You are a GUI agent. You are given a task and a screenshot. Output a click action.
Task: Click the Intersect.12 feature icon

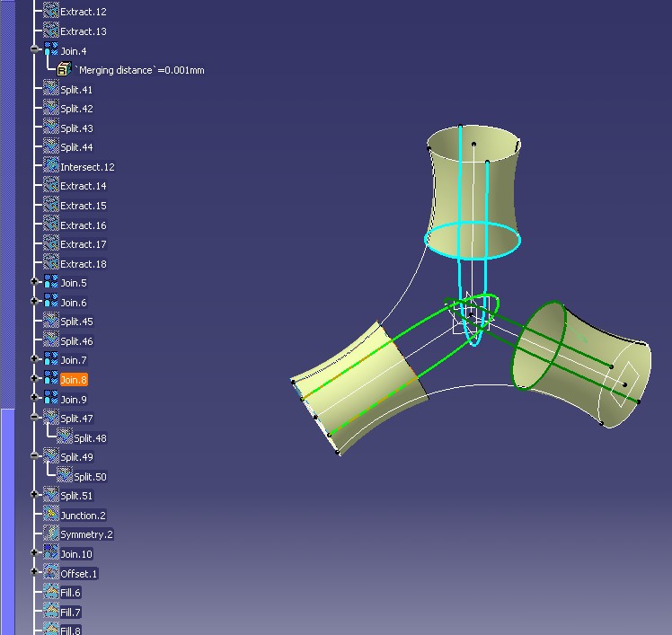tap(51, 166)
